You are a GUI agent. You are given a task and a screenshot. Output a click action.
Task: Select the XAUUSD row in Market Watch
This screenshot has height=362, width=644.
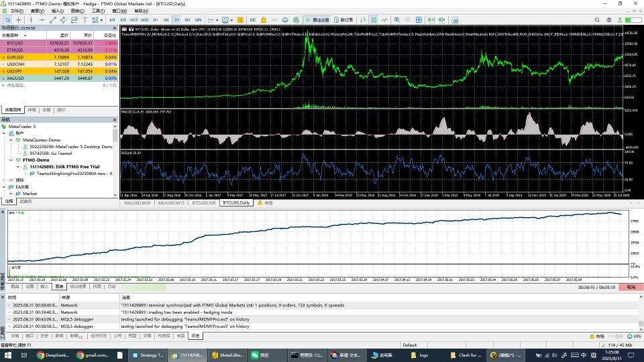(x=59, y=78)
